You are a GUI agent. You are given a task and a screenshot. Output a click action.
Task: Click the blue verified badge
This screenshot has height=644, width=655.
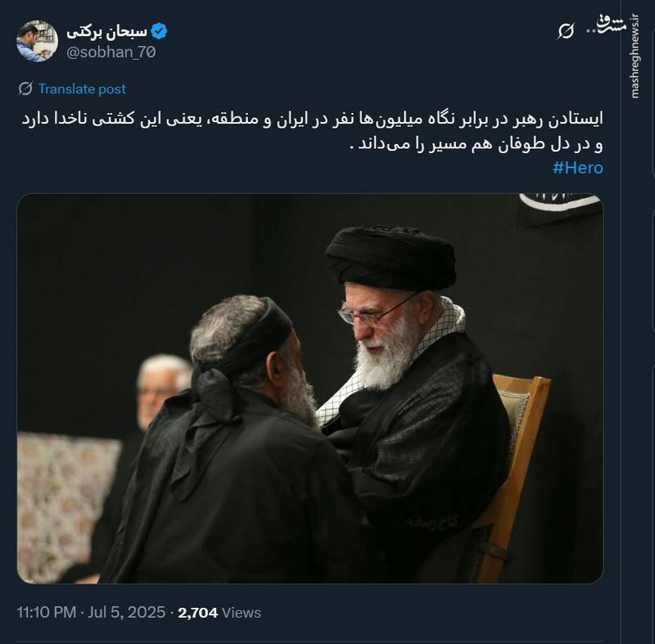[x=159, y=31]
